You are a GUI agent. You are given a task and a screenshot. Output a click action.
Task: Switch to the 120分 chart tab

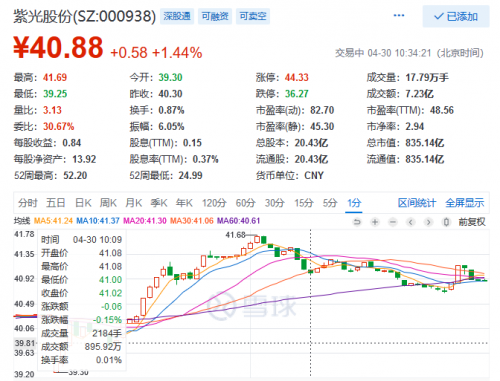tap(214, 203)
